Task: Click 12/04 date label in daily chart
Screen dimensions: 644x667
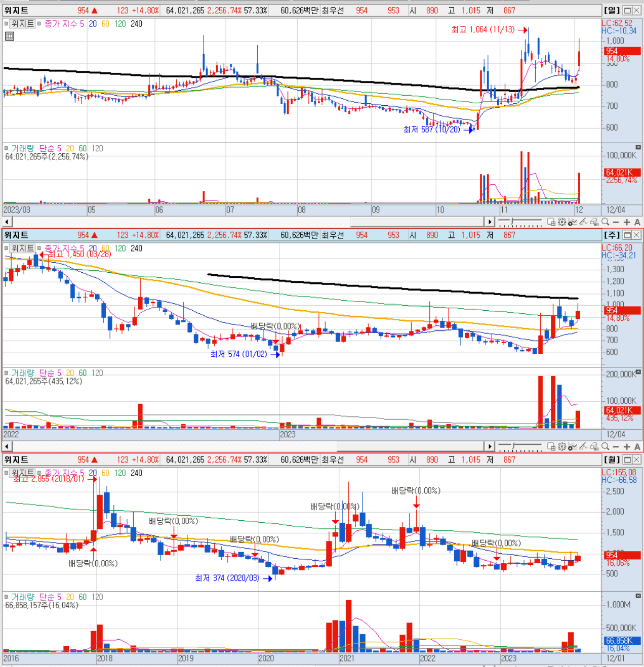Action: point(616,210)
